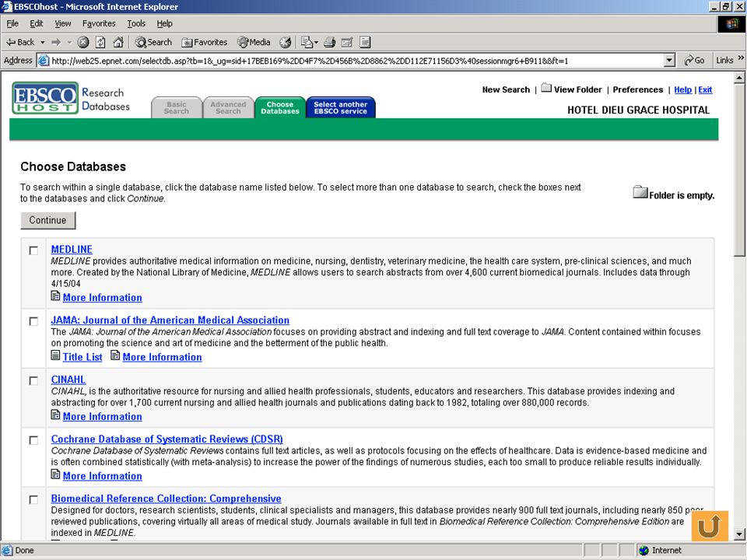This screenshot has width=747, height=560.
Task: Check the MEDLINE database checkbox
Action: tap(33, 250)
